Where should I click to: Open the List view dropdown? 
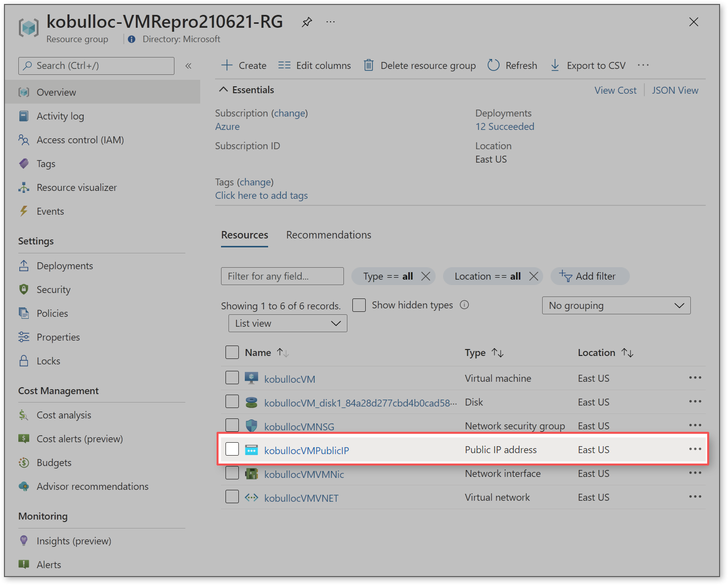tap(287, 323)
